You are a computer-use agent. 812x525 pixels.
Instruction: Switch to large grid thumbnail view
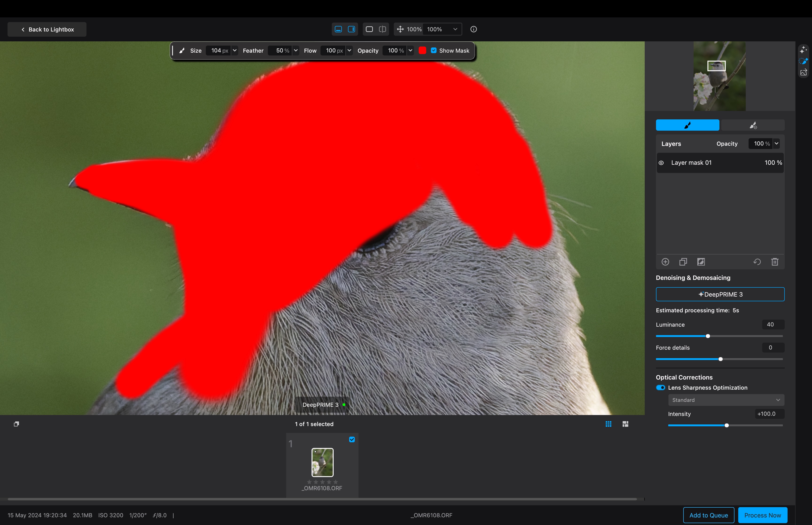point(625,424)
